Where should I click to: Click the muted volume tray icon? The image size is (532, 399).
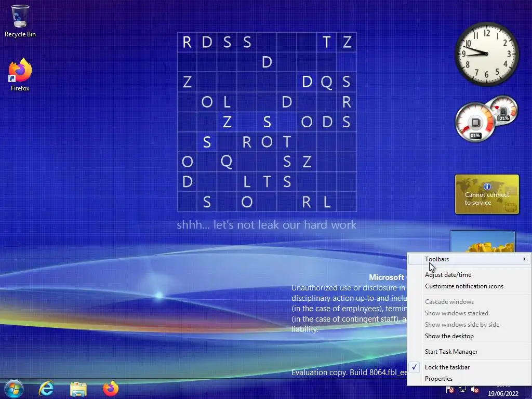[475, 390]
